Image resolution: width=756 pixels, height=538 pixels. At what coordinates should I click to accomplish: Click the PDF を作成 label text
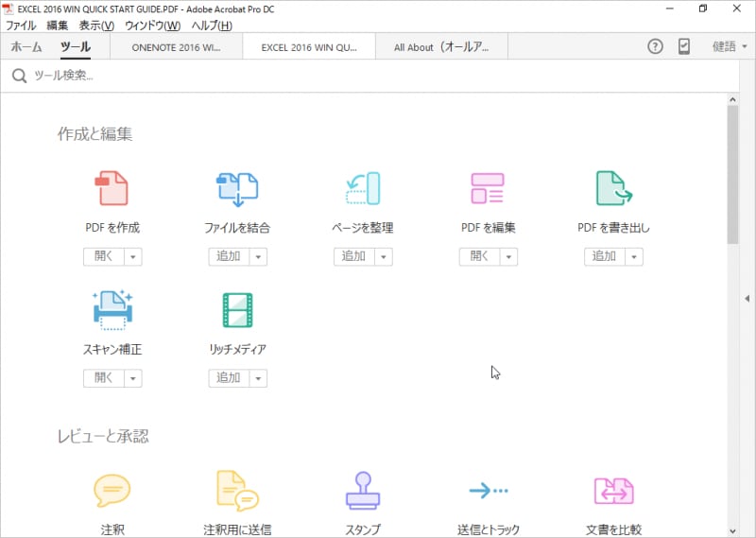click(112, 228)
